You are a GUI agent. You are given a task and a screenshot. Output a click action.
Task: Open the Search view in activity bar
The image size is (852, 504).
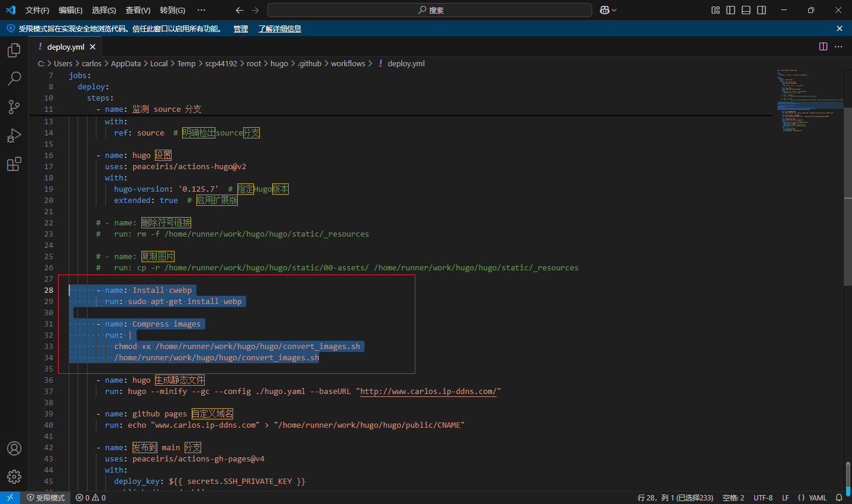14,78
